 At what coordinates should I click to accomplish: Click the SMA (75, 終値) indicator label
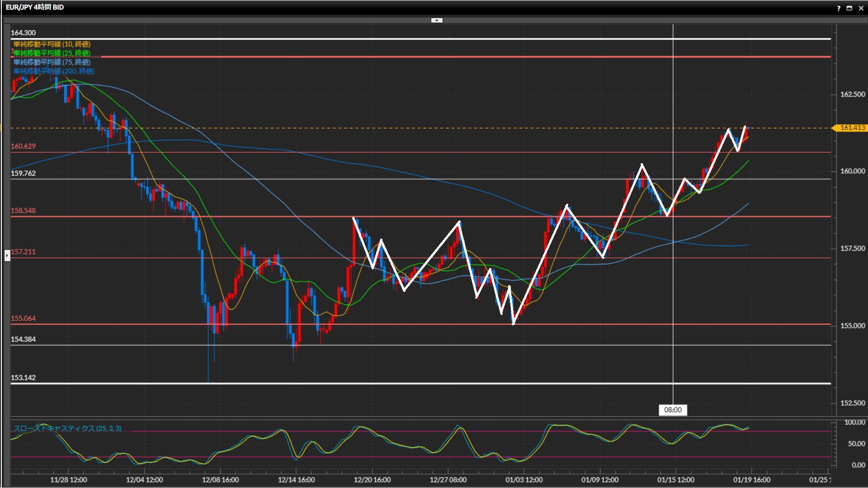pyautogui.click(x=52, y=62)
